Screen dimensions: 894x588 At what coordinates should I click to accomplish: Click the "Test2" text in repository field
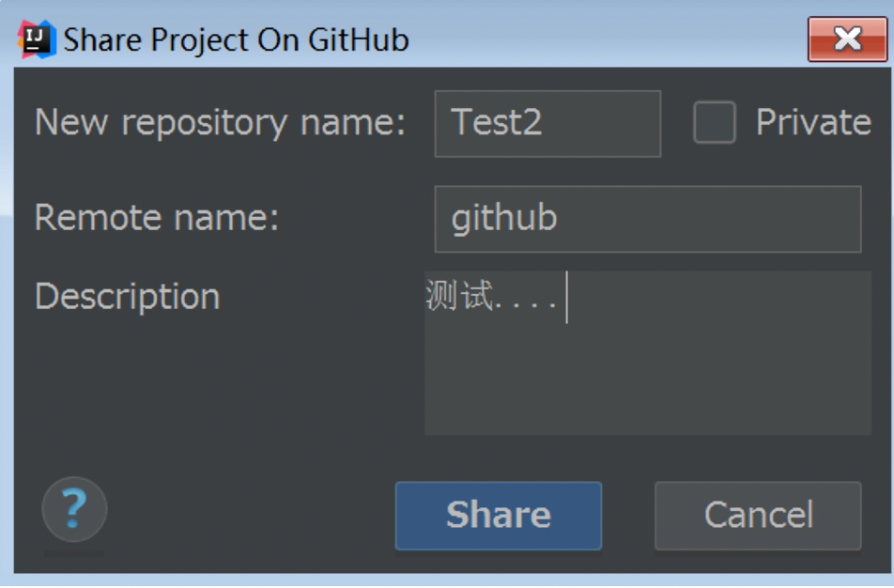(x=496, y=122)
